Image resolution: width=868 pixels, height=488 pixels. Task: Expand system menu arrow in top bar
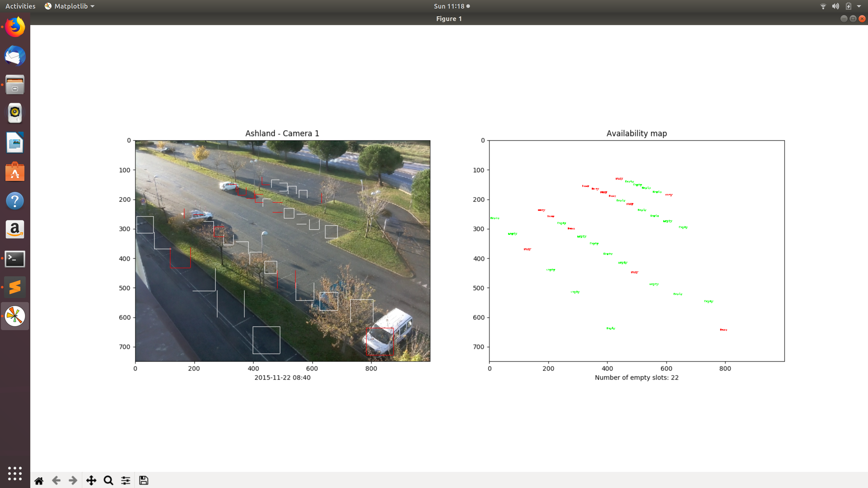click(859, 6)
